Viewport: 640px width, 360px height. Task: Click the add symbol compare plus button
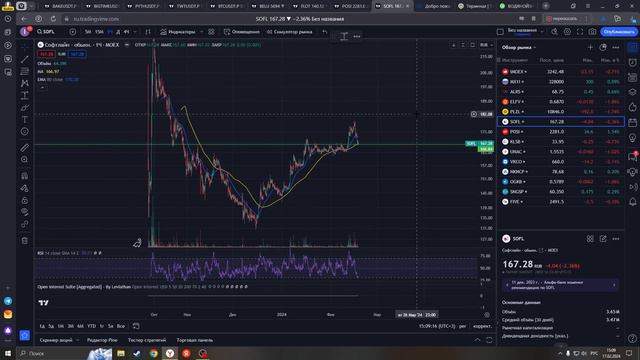pos(73,31)
